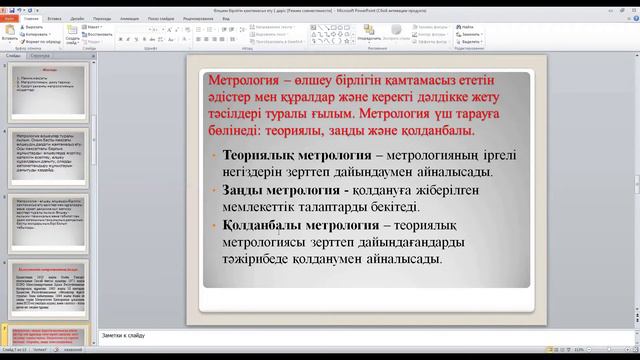
Task: Increase font size with large A icon
Action: 169,30
